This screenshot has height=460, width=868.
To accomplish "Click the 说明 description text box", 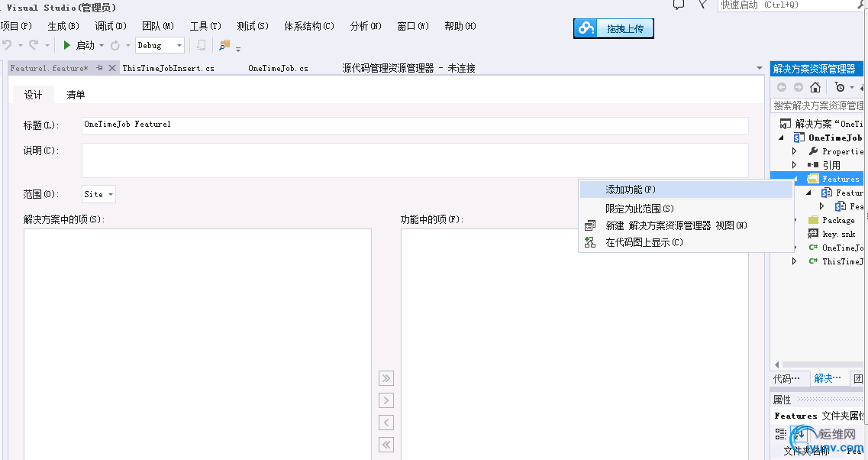I will [x=415, y=160].
